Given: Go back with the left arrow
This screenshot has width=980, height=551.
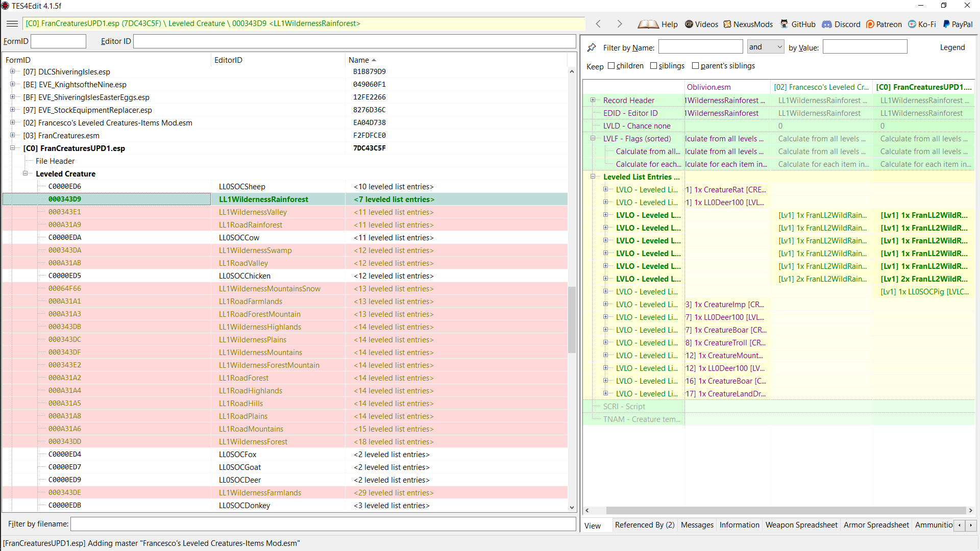Looking at the screenshot, I should pyautogui.click(x=598, y=24).
